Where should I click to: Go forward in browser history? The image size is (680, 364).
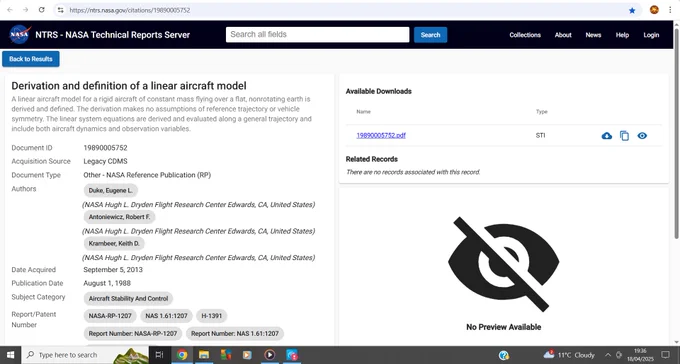(x=26, y=10)
